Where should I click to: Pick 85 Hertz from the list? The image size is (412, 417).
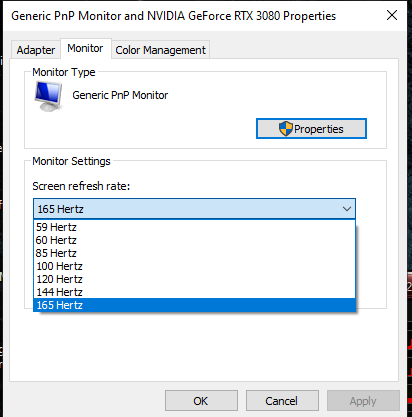194,253
